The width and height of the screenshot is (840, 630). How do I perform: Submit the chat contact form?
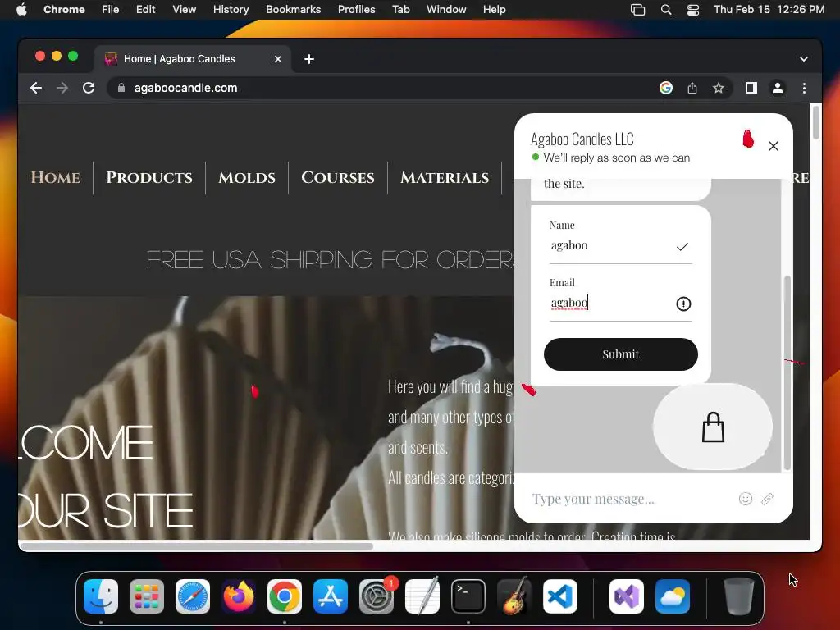(620, 354)
